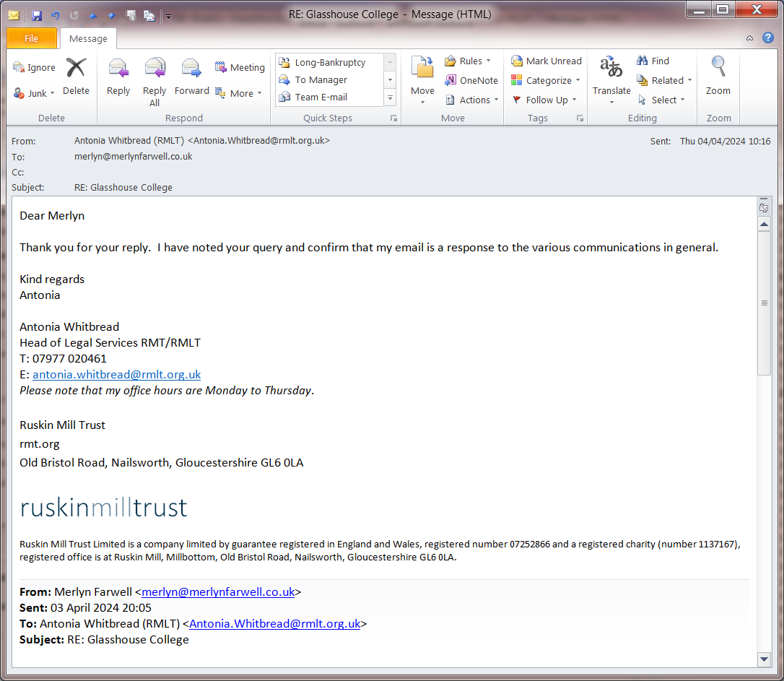Click the Reply All button
The width and height of the screenshot is (784, 681).
click(154, 82)
